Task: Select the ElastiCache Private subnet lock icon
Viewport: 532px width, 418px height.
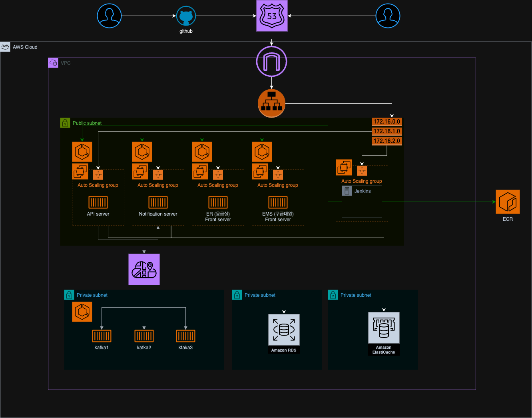Action: coord(333,295)
